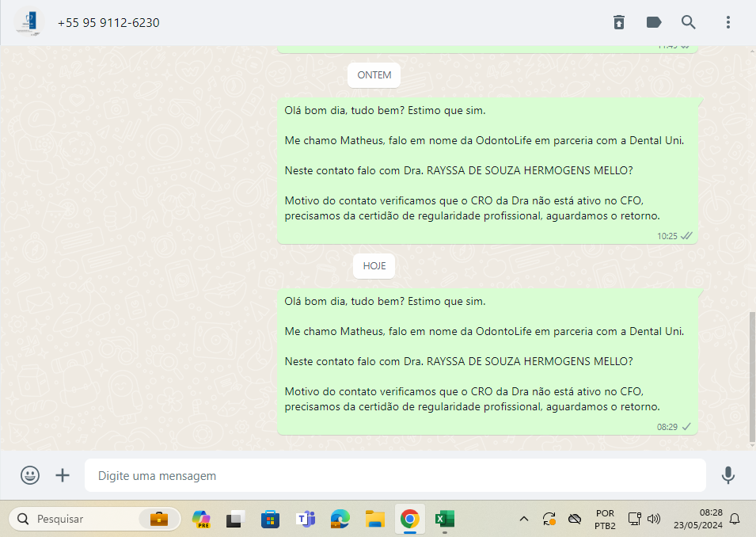Click double check marks on 10:25 message

(x=686, y=236)
